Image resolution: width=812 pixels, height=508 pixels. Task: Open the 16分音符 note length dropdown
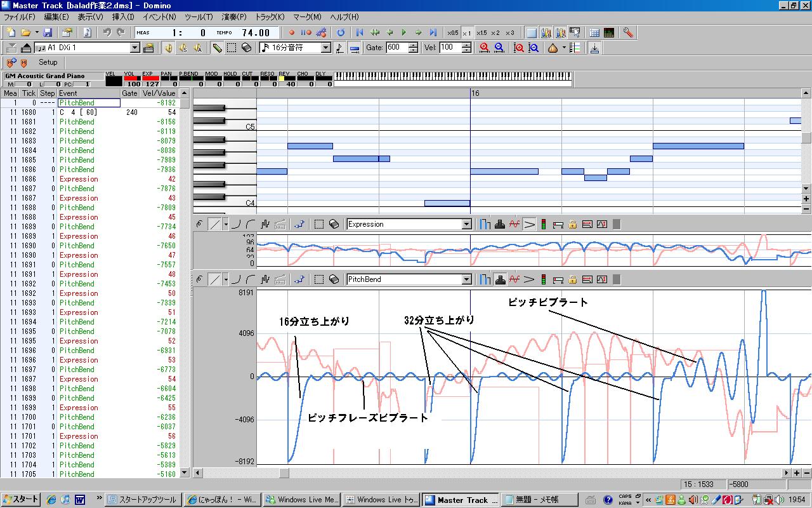coord(326,48)
